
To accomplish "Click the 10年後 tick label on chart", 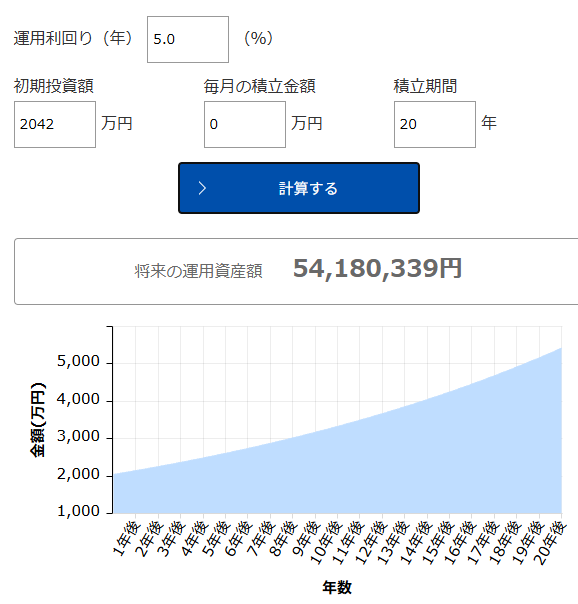I will click(326, 542).
